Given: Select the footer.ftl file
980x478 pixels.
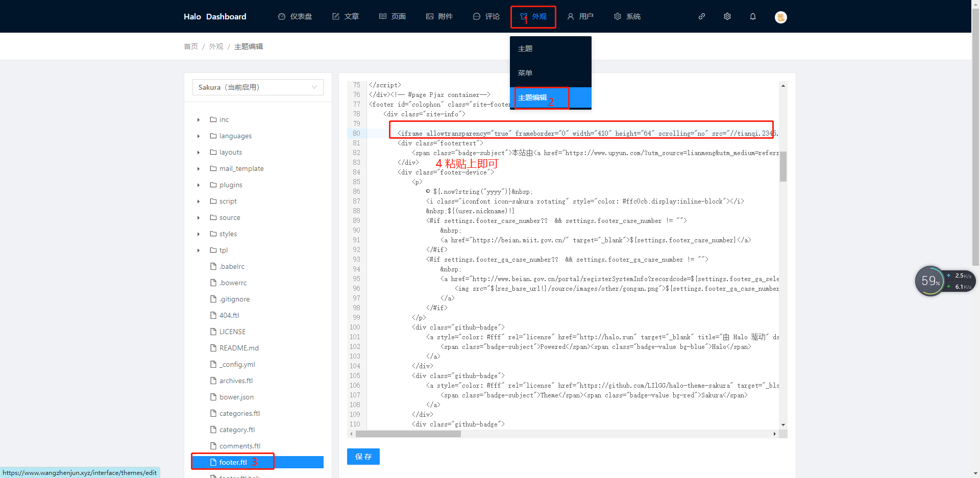Looking at the screenshot, I should pyautogui.click(x=258, y=462).
